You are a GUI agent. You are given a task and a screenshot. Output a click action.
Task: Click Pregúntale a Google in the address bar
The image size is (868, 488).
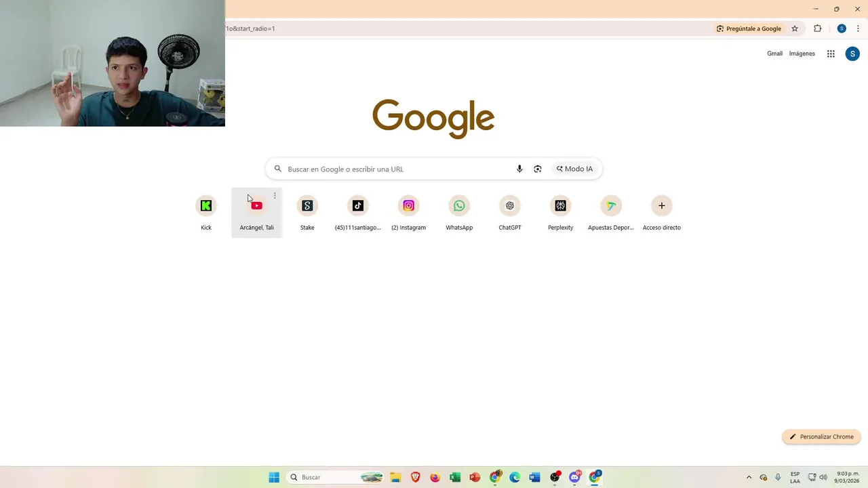coord(749,28)
